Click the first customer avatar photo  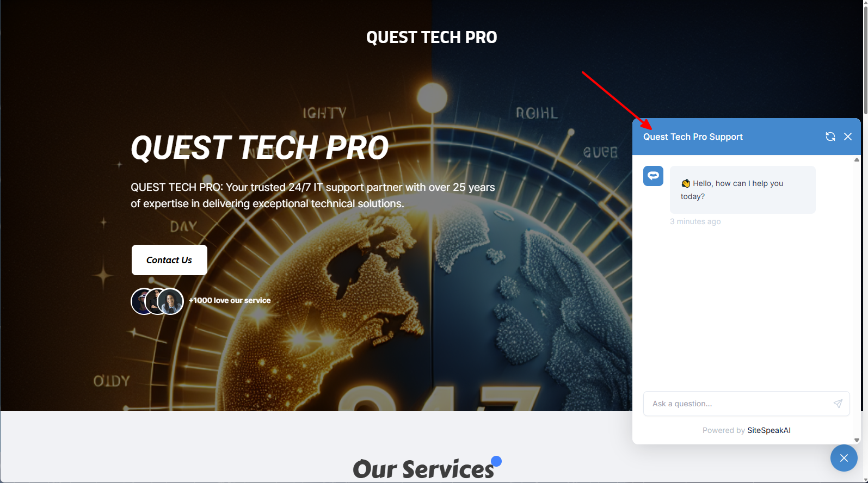point(140,301)
